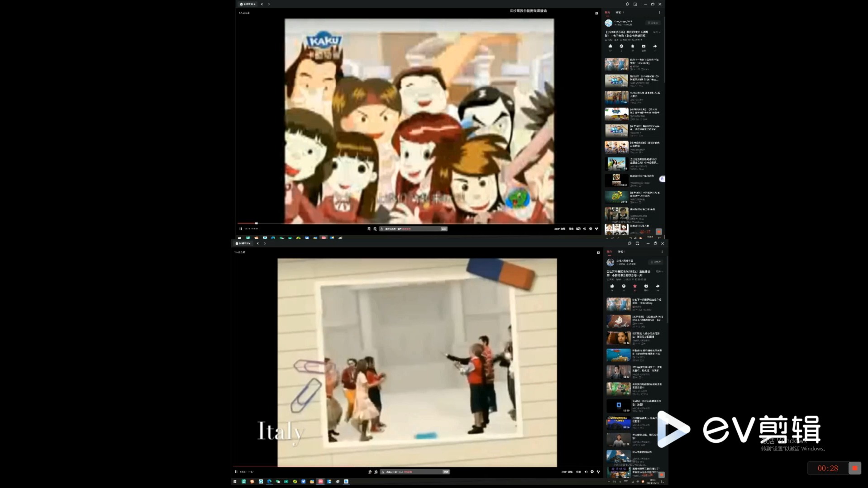This screenshot has height=488, width=868.
Task: Share the video in the bottom window
Action: tap(658, 286)
